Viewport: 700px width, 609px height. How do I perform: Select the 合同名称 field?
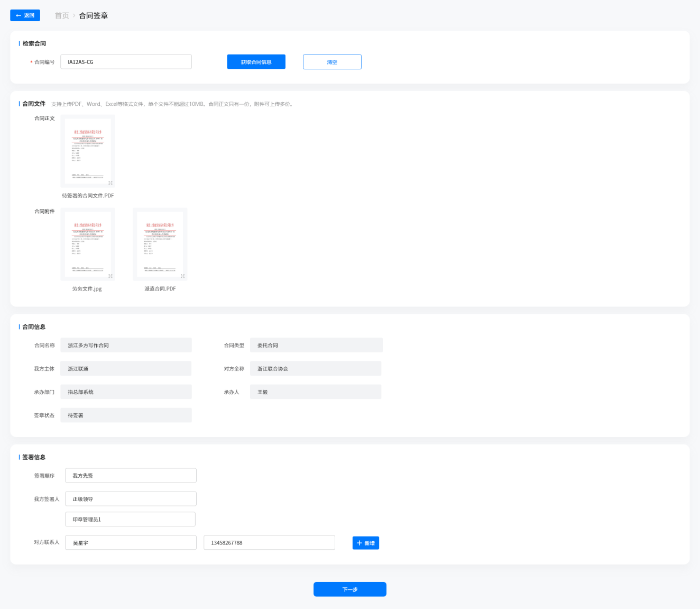(x=126, y=345)
